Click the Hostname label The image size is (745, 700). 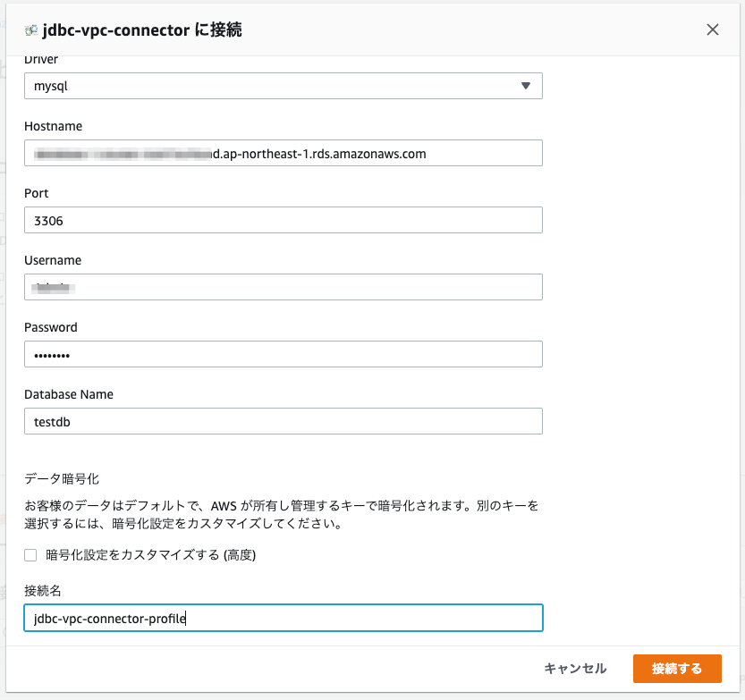pyautogui.click(x=54, y=126)
